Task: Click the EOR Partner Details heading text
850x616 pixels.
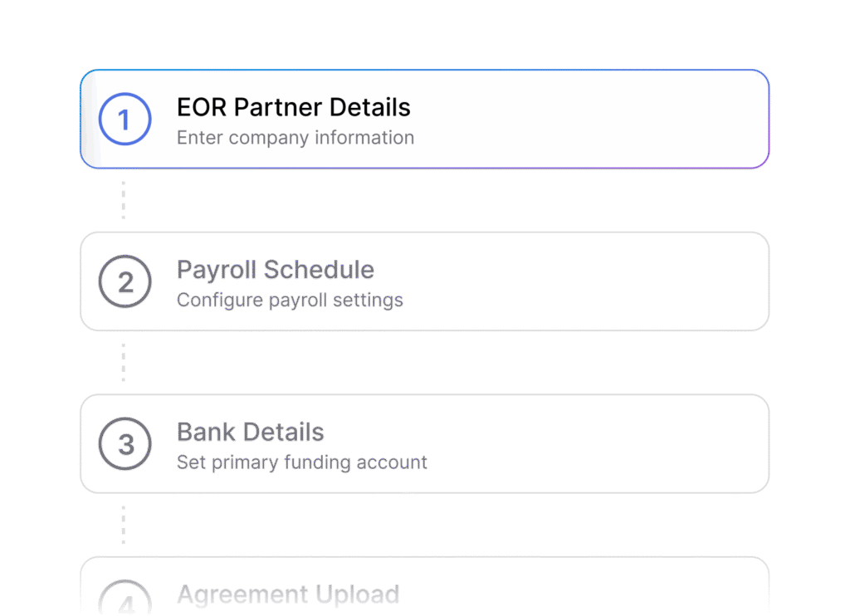Action: coord(293,107)
